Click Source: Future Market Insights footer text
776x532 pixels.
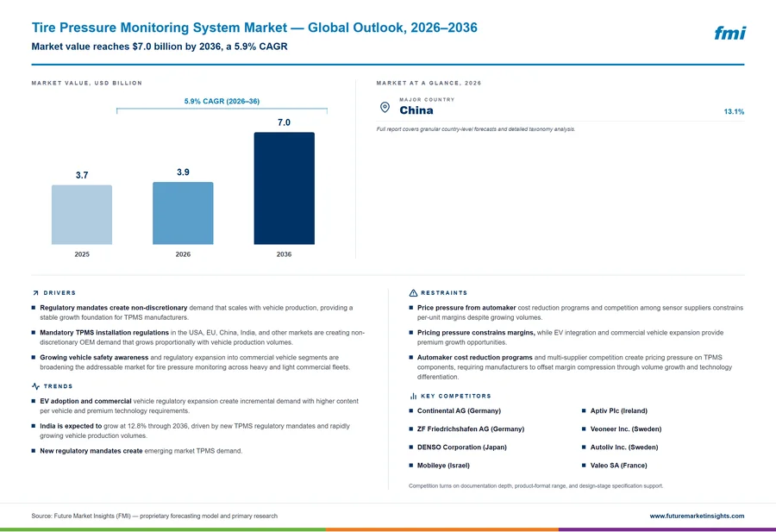(154, 516)
